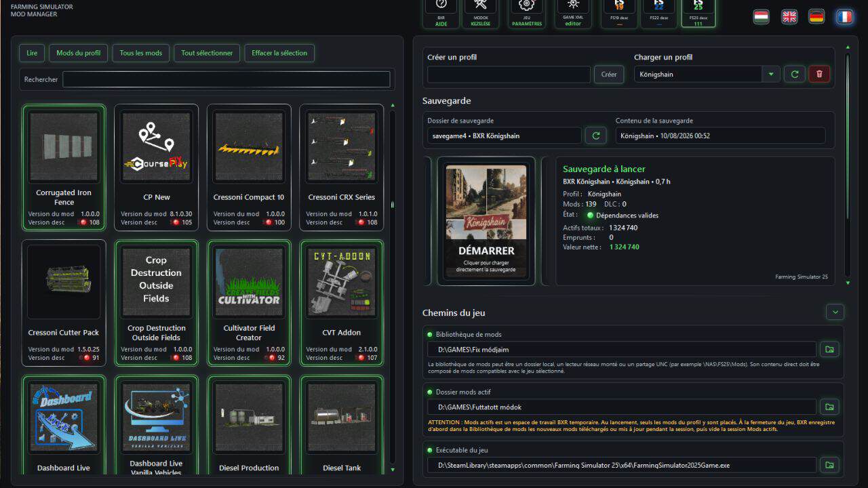
Task: Select the FS25 game version
Action: point(698,13)
